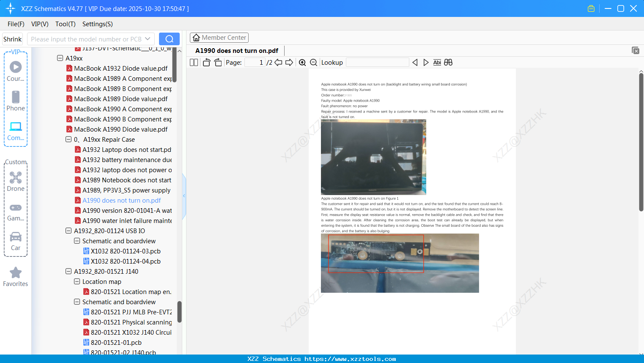Zoom in on the PDF document
644x363 pixels.
point(302,63)
